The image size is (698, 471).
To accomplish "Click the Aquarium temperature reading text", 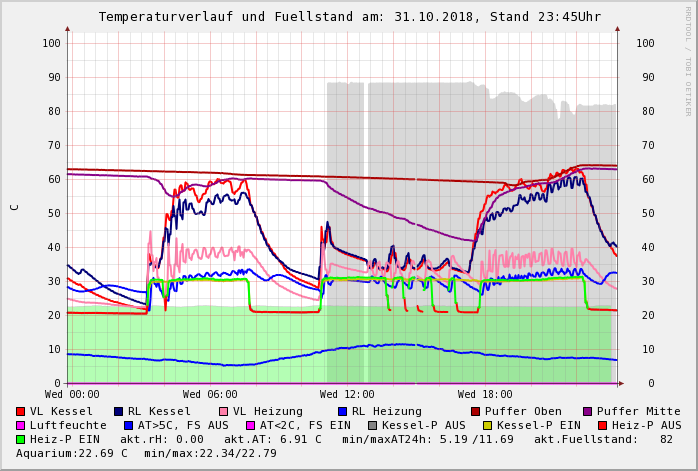I will [x=72, y=454].
